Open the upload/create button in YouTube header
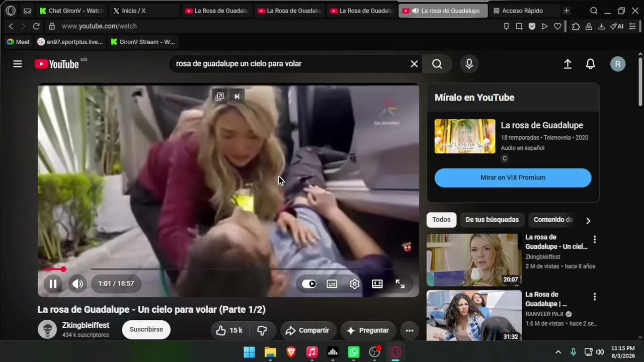This screenshot has width=644, height=362. [x=568, y=64]
